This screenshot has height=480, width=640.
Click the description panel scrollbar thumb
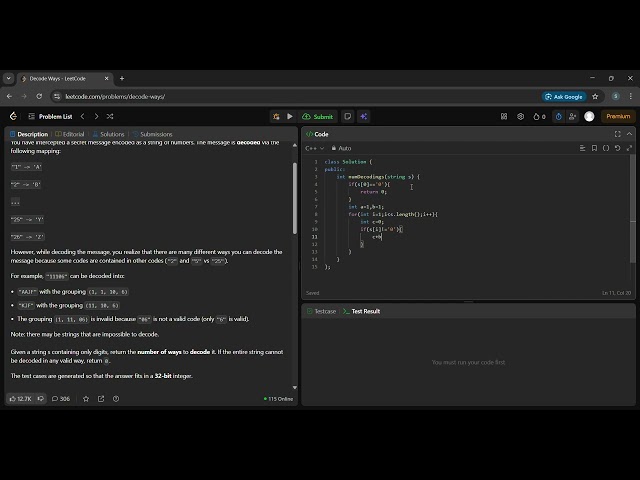pyautogui.click(x=295, y=198)
